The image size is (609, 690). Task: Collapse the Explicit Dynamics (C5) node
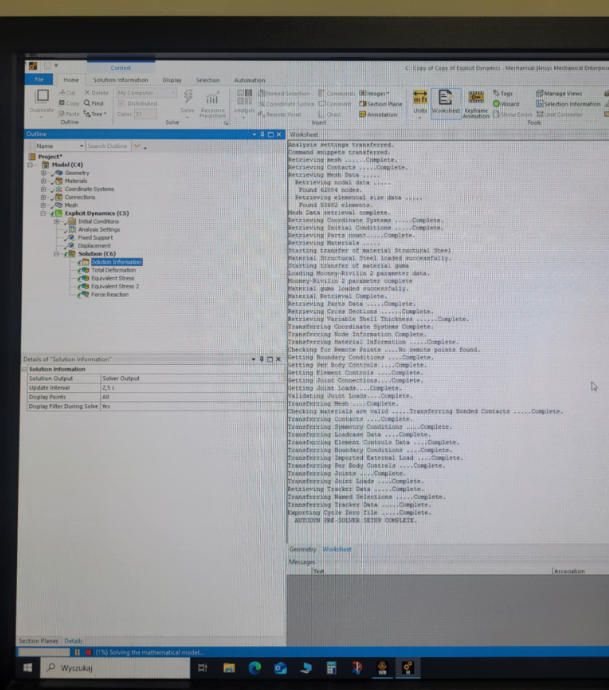tap(44, 213)
